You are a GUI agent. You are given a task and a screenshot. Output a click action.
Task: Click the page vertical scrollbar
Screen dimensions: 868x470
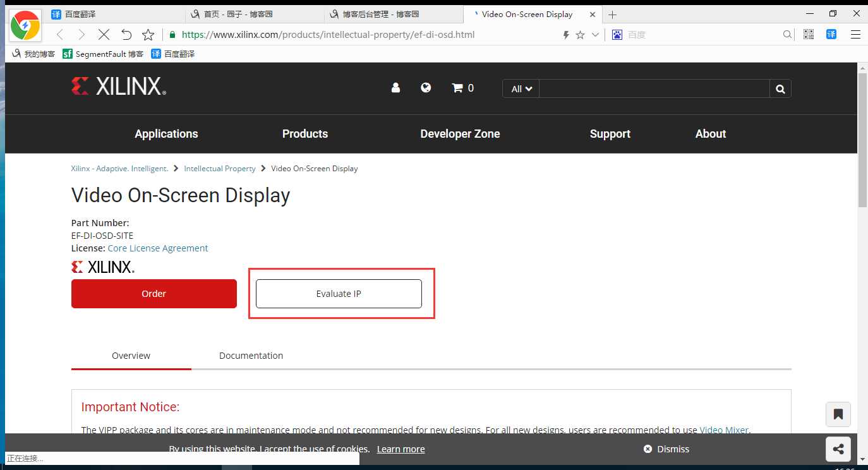(862, 139)
